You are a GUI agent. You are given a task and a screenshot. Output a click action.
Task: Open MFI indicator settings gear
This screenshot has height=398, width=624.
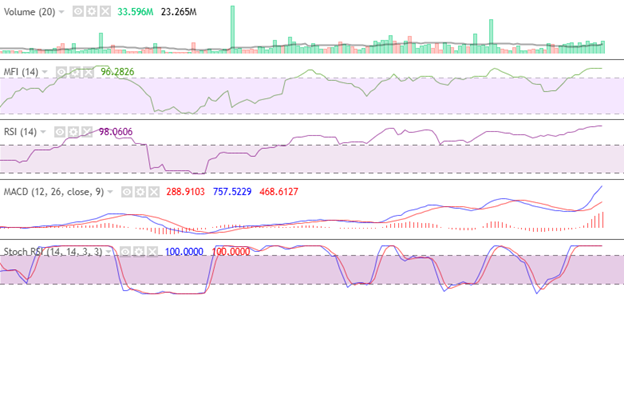[x=75, y=72]
